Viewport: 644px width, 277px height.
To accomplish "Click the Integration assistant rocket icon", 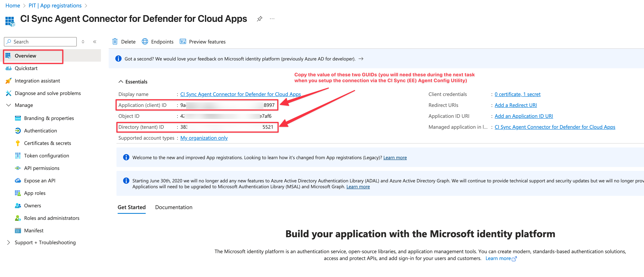I will 9,81.
